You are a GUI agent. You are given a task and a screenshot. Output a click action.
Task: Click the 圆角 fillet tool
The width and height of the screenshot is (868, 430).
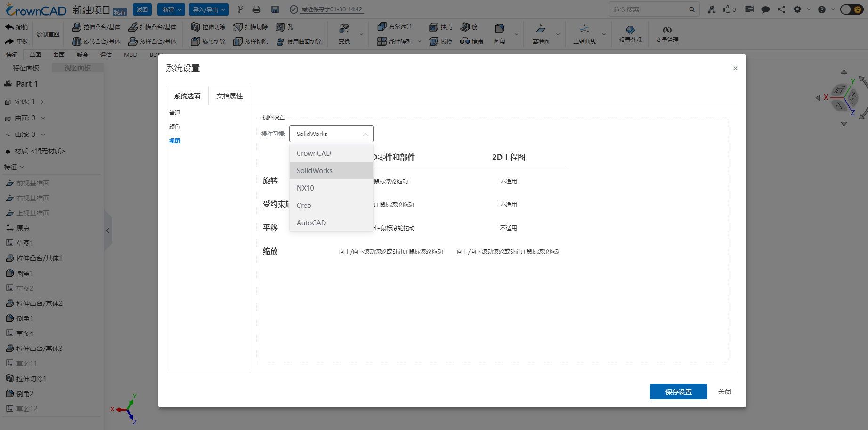point(499,34)
